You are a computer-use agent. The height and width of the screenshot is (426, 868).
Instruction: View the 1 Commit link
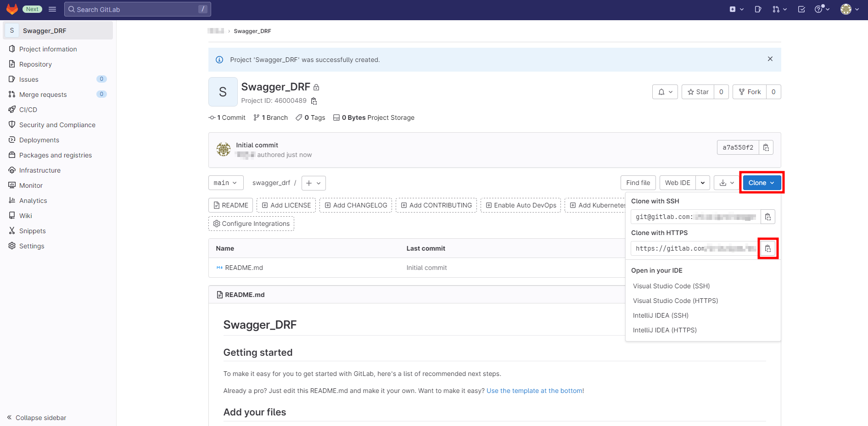tap(227, 118)
